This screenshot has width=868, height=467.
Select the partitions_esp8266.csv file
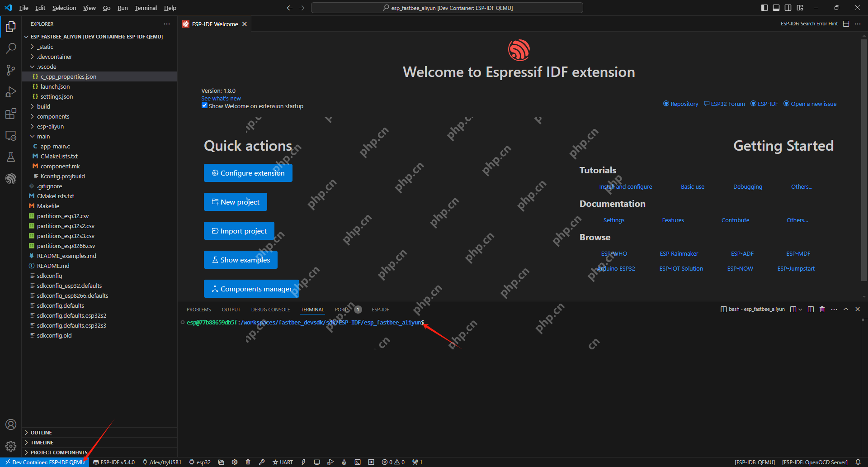(66, 246)
